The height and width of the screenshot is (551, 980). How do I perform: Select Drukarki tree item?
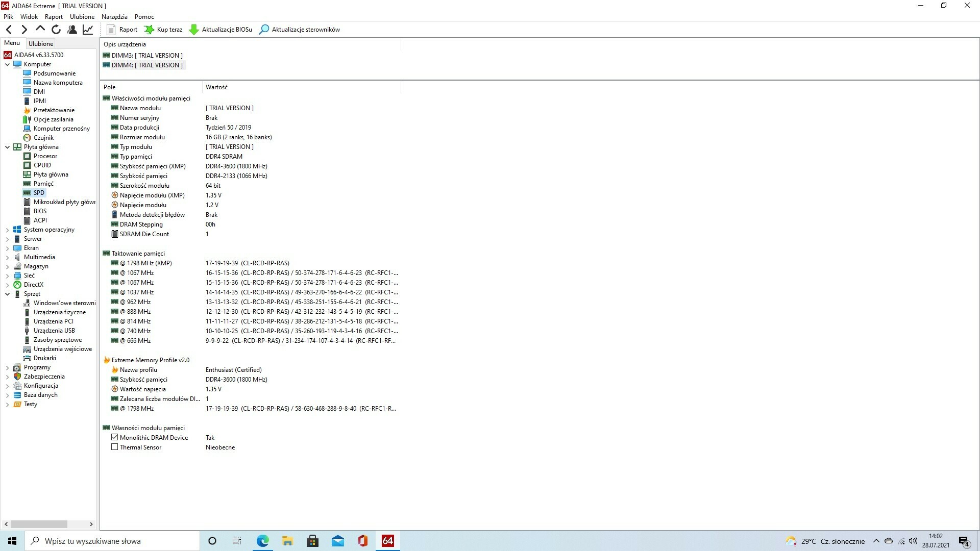44,358
